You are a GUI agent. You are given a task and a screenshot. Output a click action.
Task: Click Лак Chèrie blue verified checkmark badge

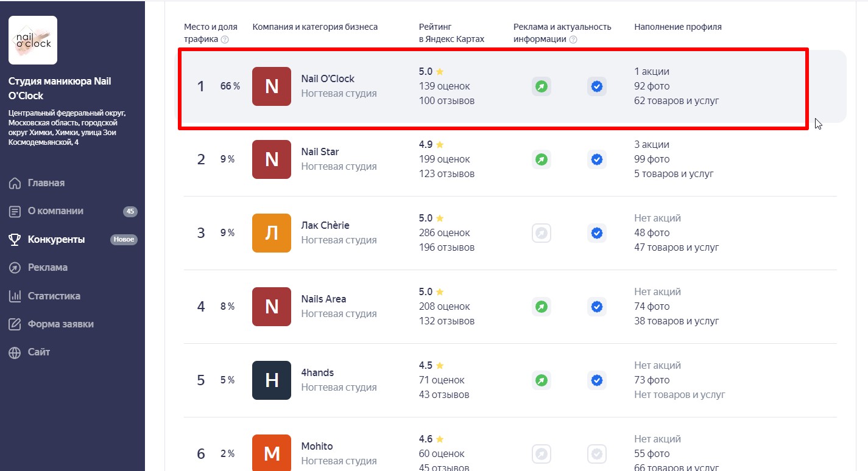tap(597, 233)
